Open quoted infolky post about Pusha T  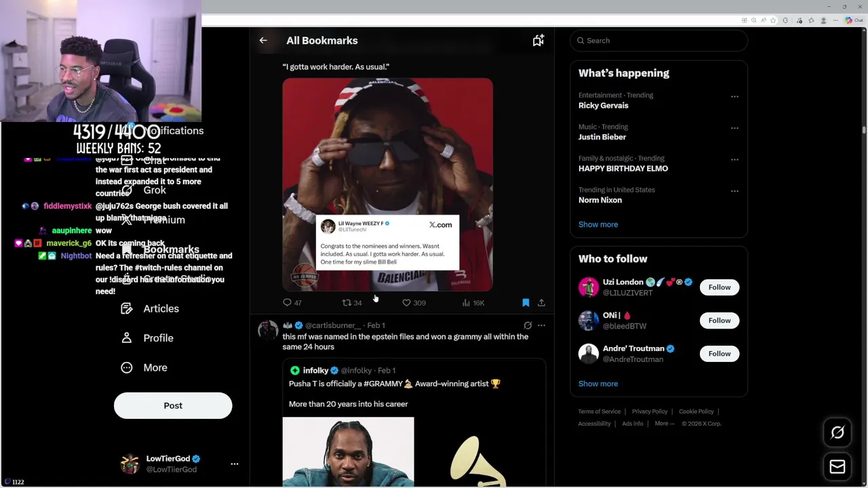tap(414, 422)
